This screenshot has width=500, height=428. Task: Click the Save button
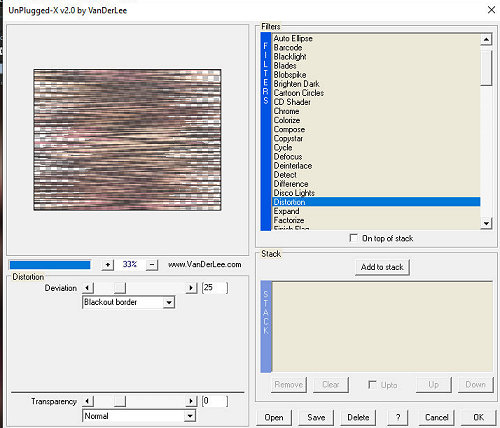[x=316, y=417]
